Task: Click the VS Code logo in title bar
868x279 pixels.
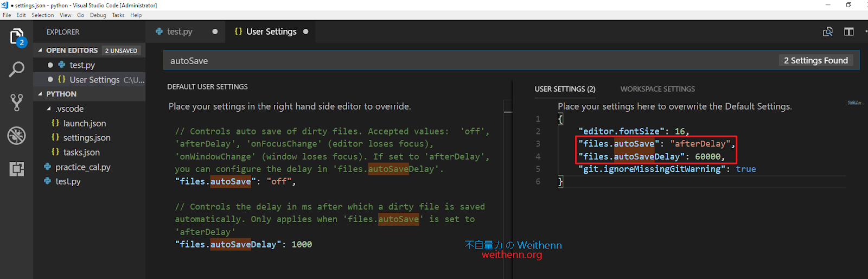Action: [4, 5]
